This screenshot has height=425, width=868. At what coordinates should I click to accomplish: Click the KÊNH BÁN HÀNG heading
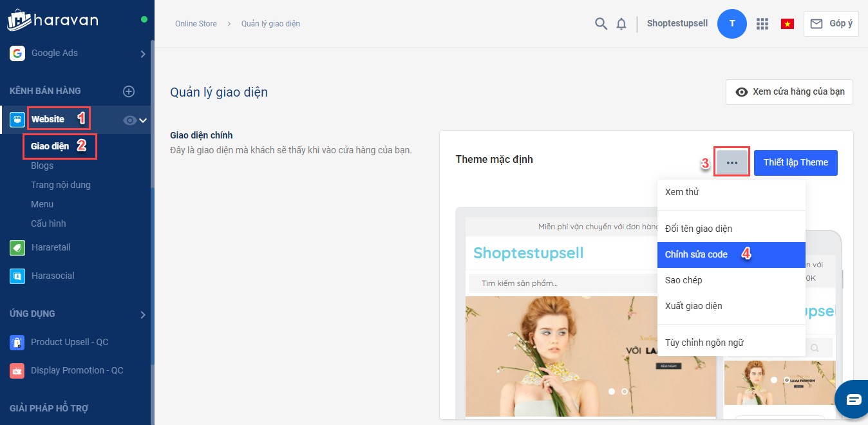[x=45, y=91]
